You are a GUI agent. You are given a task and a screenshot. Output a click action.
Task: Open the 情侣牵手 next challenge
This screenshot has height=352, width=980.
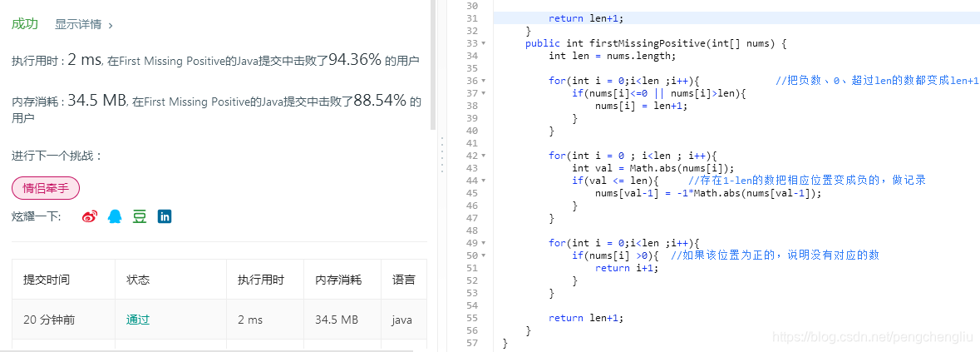click(x=46, y=188)
